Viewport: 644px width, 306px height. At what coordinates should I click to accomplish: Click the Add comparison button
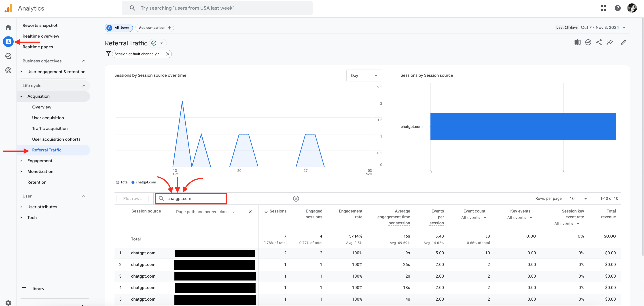tap(155, 28)
